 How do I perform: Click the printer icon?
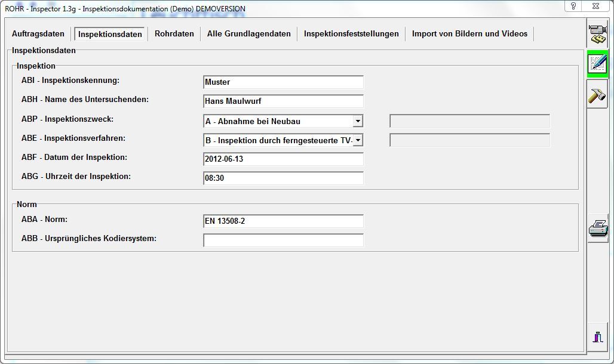click(598, 229)
